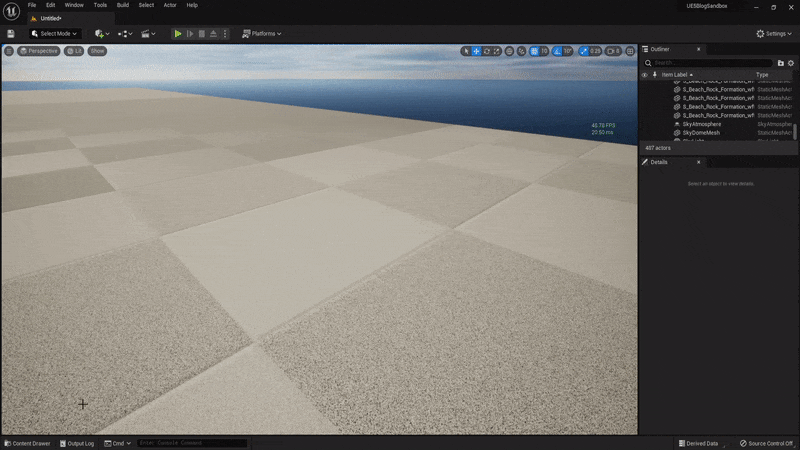The width and height of the screenshot is (800, 450).
Task: Click the Outliner vertical scrollbar
Action: (795, 132)
